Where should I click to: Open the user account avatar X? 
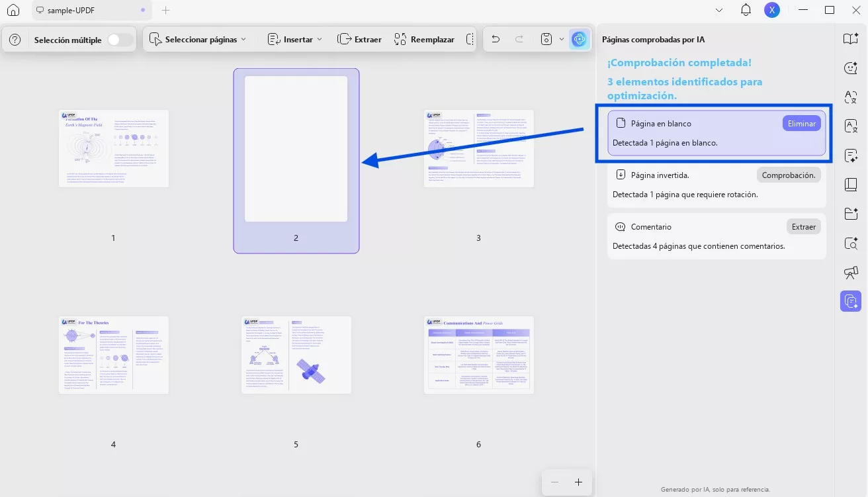pos(772,10)
